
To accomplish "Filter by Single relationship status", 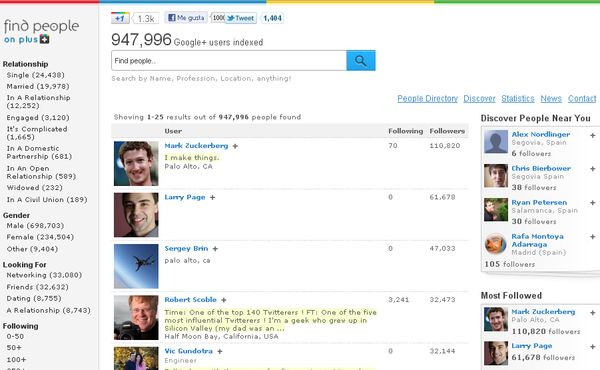I will tap(35, 75).
